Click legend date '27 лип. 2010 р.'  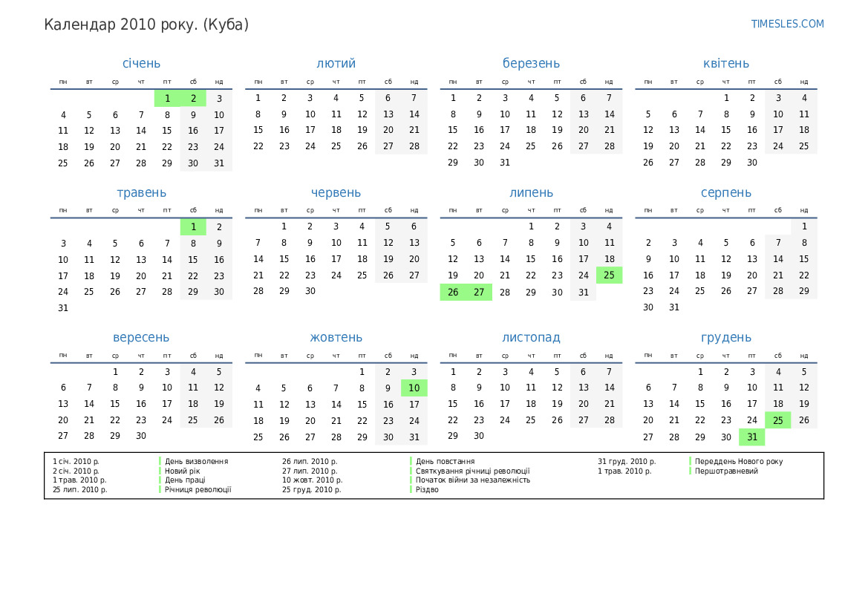click(x=310, y=471)
